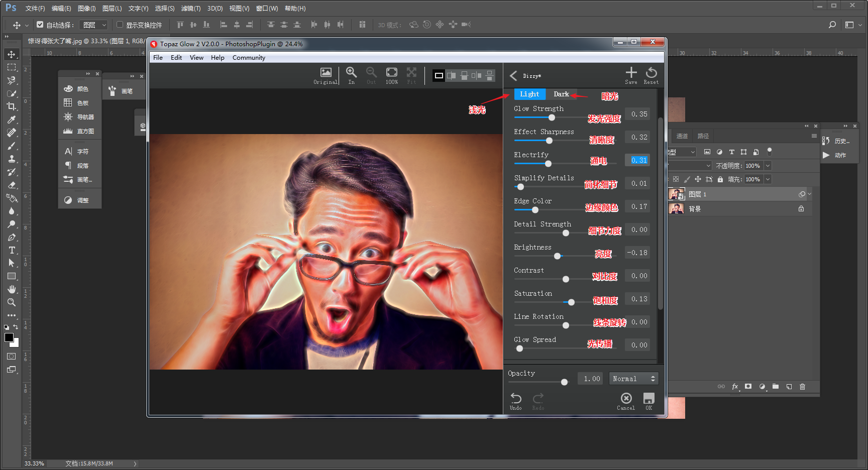Open Layers panel flyout menu
Image resolution: width=868 pixels, height=470 pixels.
pyautogui.click(x=814, y=136)
